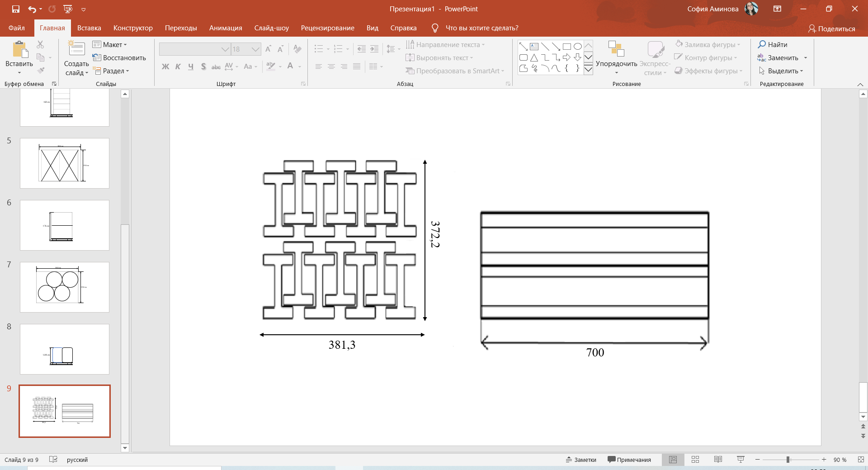Switch to slide sorter view icon
This screenshot has width=868, height=470.
(x=695, y=460)
